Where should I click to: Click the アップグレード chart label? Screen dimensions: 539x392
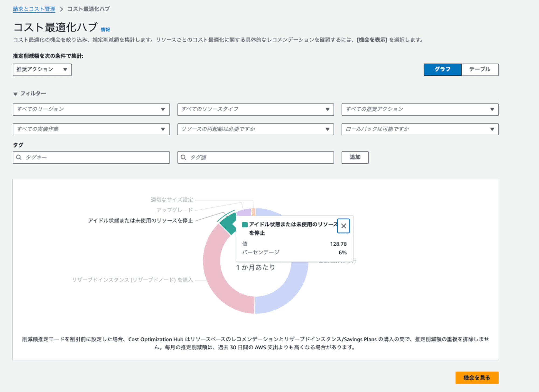[175, 210]
